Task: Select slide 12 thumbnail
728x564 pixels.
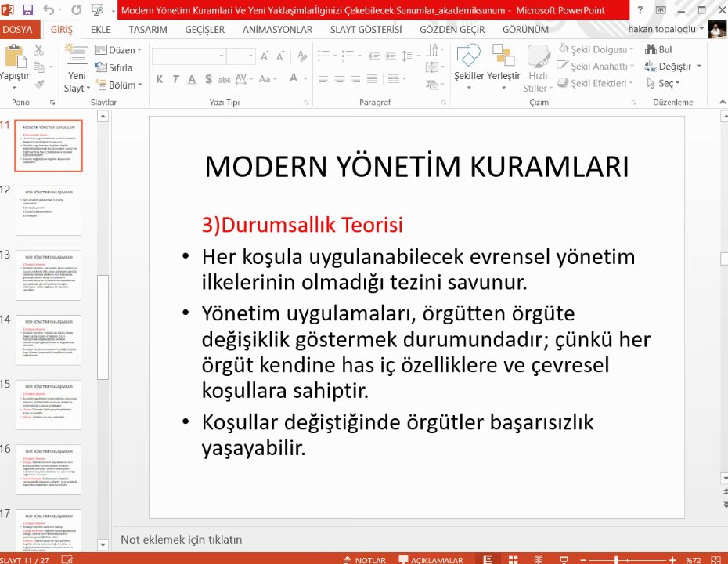Action: click(x=49, y=211)
